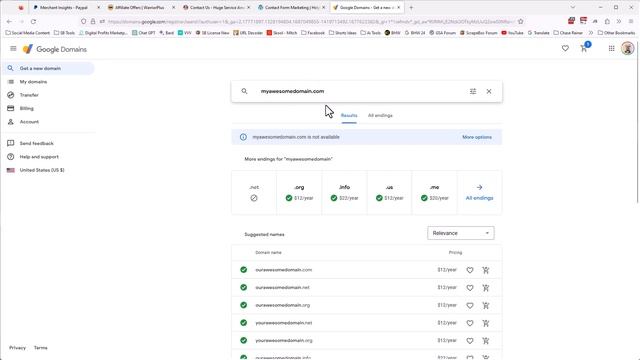Image resolution: width=640 pixels, height=360 pixels.
Task: Open the hamburger main menu
Action: pos(13,49)
